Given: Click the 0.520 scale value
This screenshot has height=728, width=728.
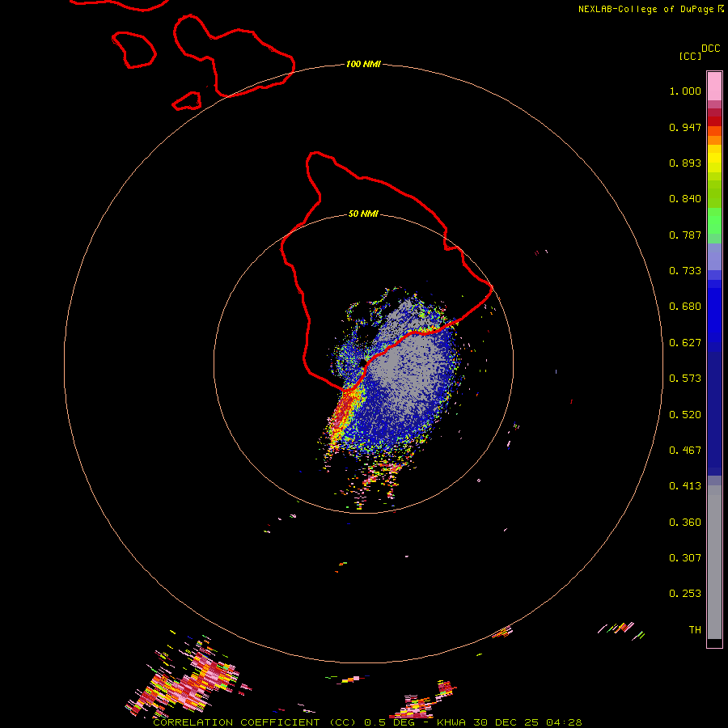Looking at the screenshot, I should (685, 415).
